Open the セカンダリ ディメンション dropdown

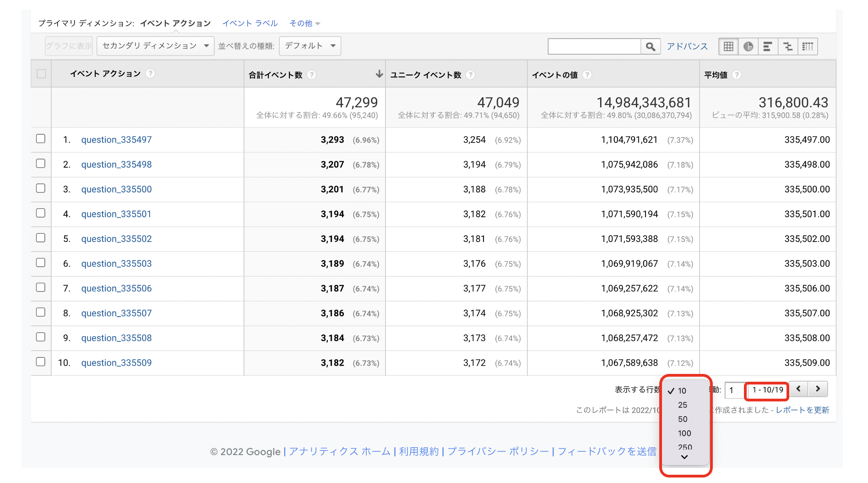click(155, 46)
